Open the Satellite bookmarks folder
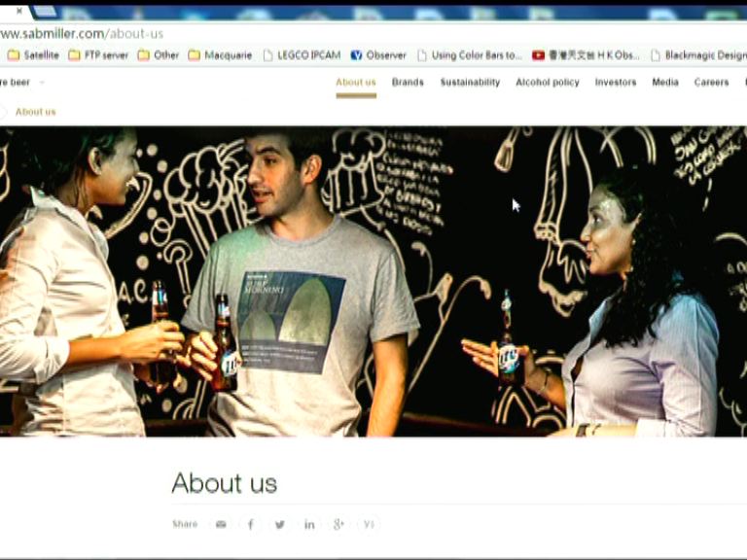The height and width of the screenshot is (560, 747). [33, 55]
